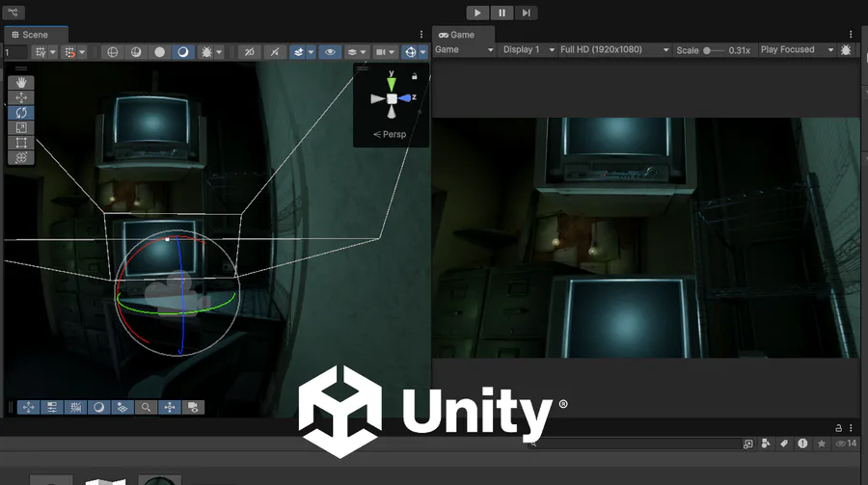Open Scene debug draw mode dropdown
868x485 pixels.
[x=219, y=52]
